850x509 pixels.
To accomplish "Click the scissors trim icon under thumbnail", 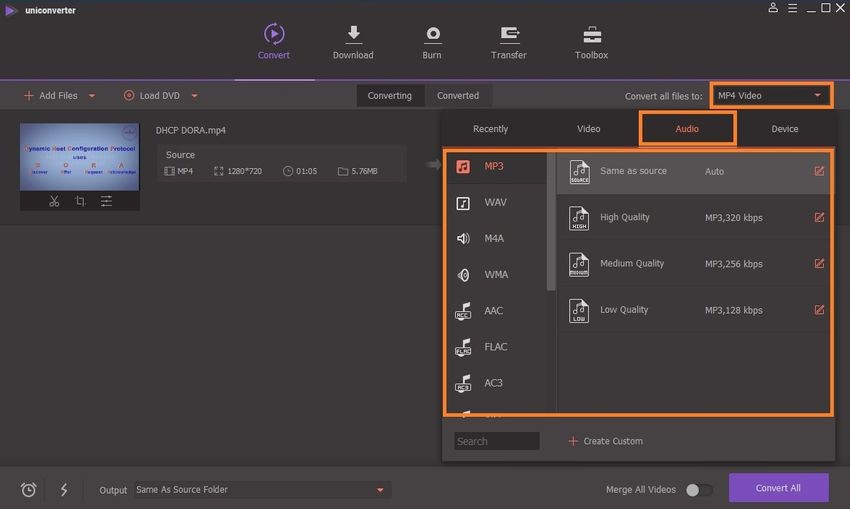I will (x=54, y=201).
